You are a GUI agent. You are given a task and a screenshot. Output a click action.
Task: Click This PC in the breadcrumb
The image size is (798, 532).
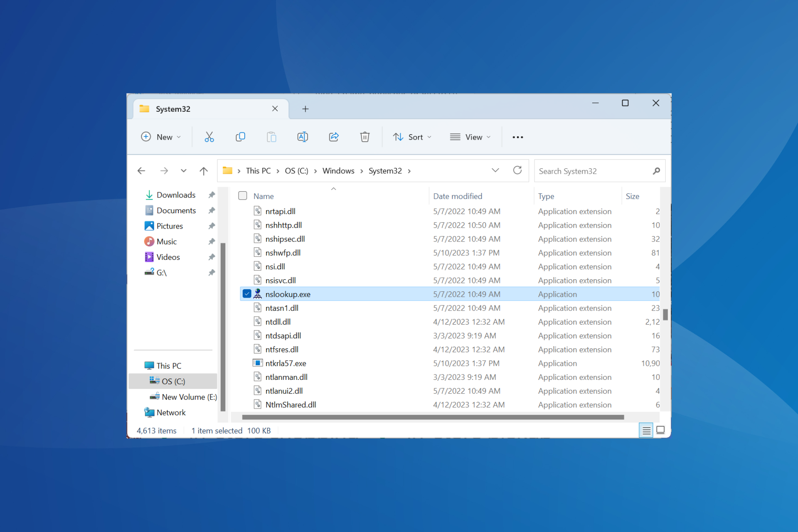click(258, 171)
